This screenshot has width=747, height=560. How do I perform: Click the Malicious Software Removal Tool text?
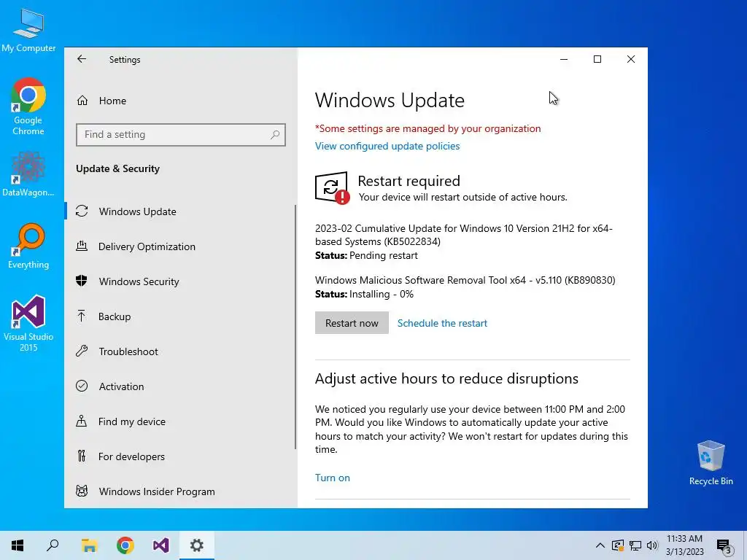(x=465, y=280)
